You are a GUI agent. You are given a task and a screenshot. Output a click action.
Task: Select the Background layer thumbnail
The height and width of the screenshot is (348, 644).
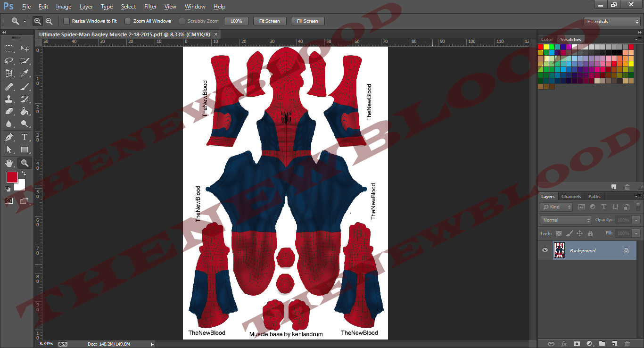pos(559,250)
